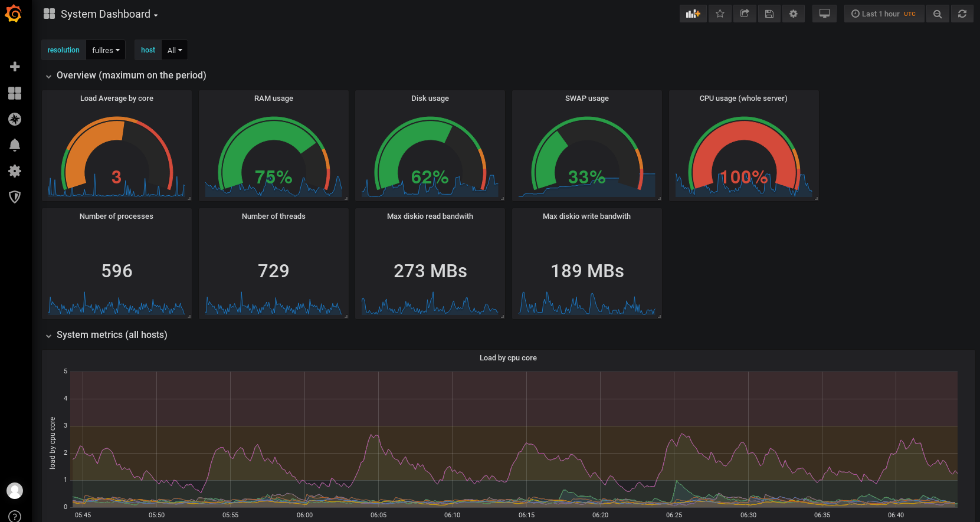
Task: Star this dashboard as favorite
Action: point(720,14)
